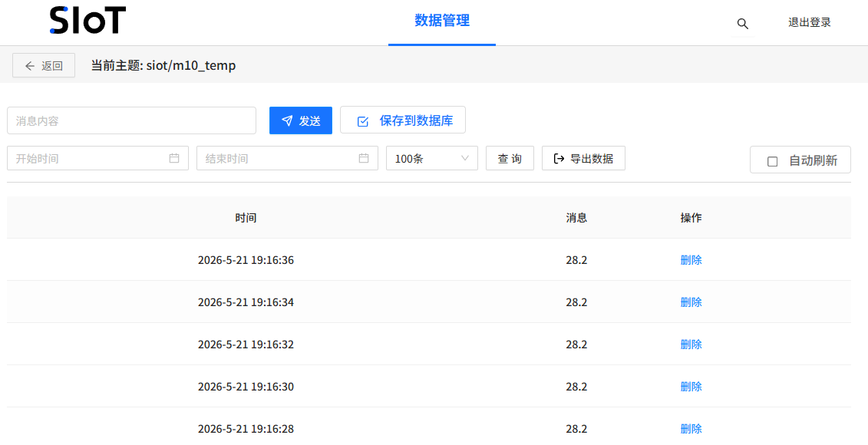Click the 查询 button
The height and width of the screenshot is (445, 868).
510,158
